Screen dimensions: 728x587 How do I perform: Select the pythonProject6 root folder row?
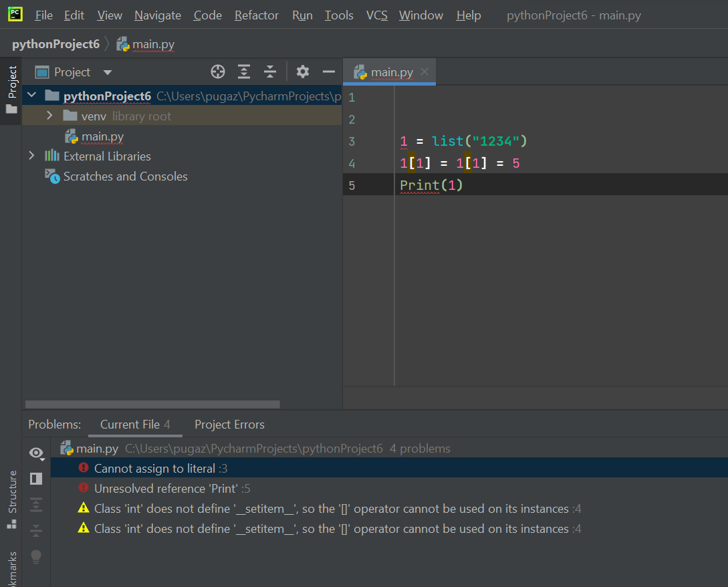point(182,96)
